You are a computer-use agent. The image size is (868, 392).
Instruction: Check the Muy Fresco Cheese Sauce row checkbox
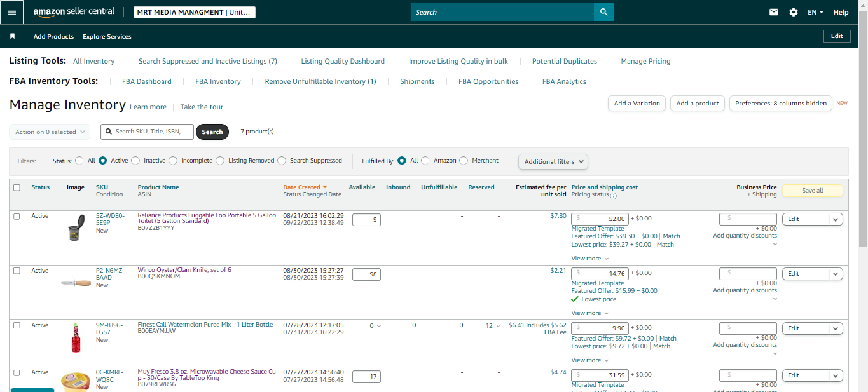click(x=17, y=372)
